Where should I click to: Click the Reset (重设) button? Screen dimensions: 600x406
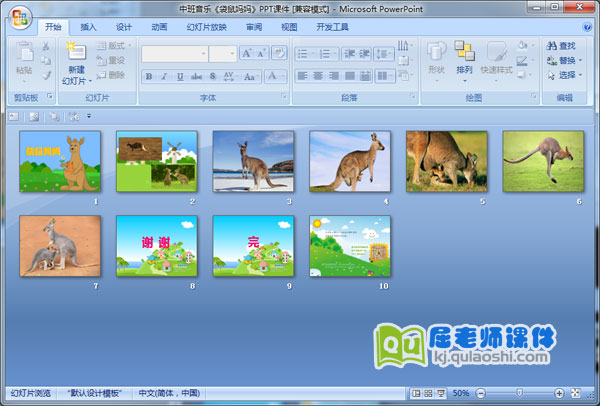(x=111, y=60)
